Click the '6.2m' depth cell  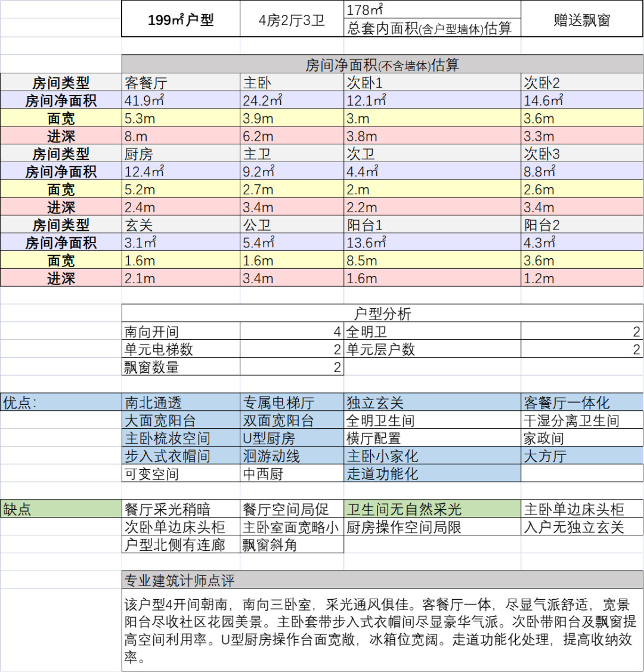[292, 136]
